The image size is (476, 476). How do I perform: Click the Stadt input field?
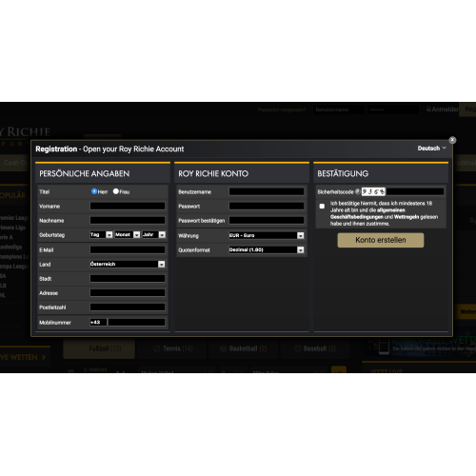(128, 279)
